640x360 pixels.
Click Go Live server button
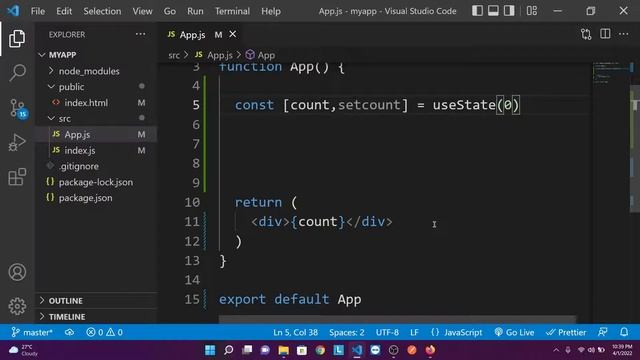(x=514, y=332)
